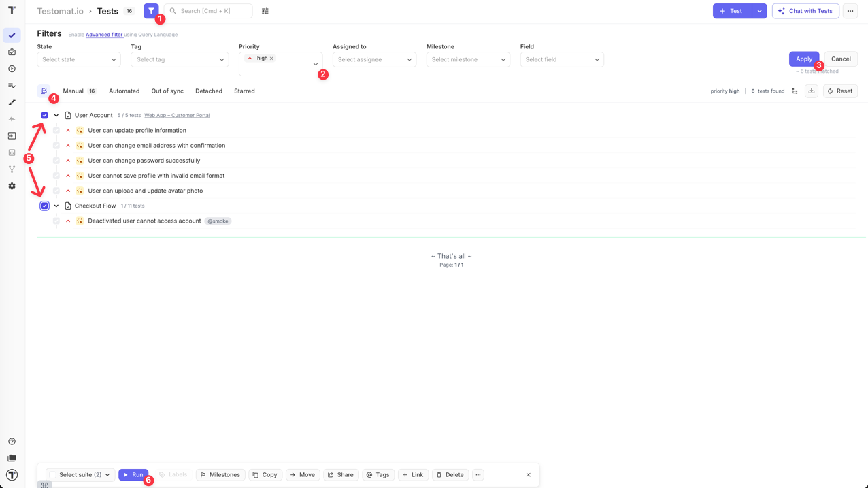The width and height of the screenshot is (868, 488).
Task: Click the Reset button
Action: point(840,91)
